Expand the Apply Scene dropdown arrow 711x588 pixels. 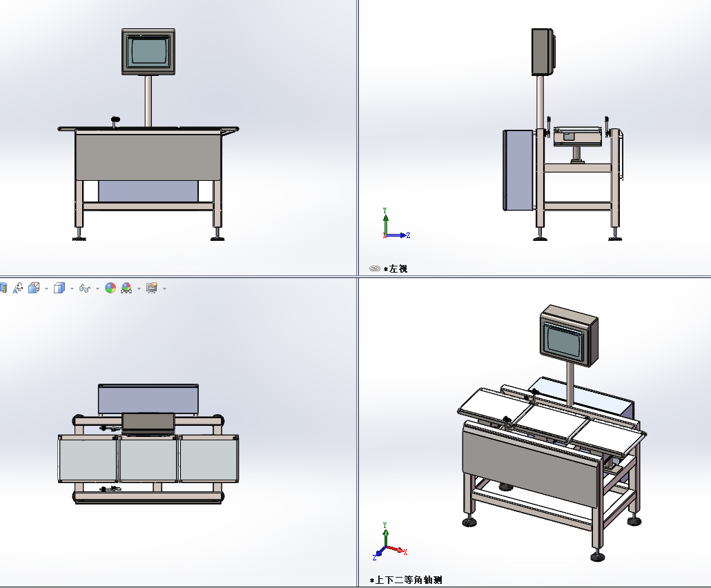tap(139, 288)
